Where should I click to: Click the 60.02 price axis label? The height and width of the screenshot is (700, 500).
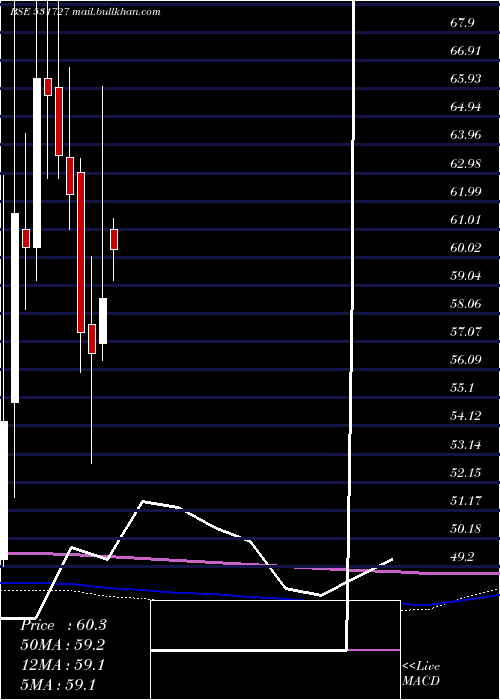pyautogui.click(x=466, y=248)
